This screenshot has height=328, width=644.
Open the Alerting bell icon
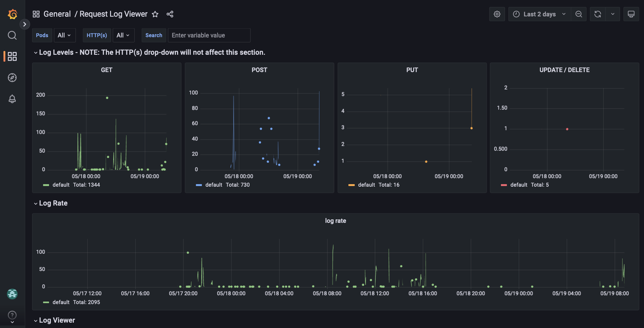pyautogui.click(x=12, y=99)
